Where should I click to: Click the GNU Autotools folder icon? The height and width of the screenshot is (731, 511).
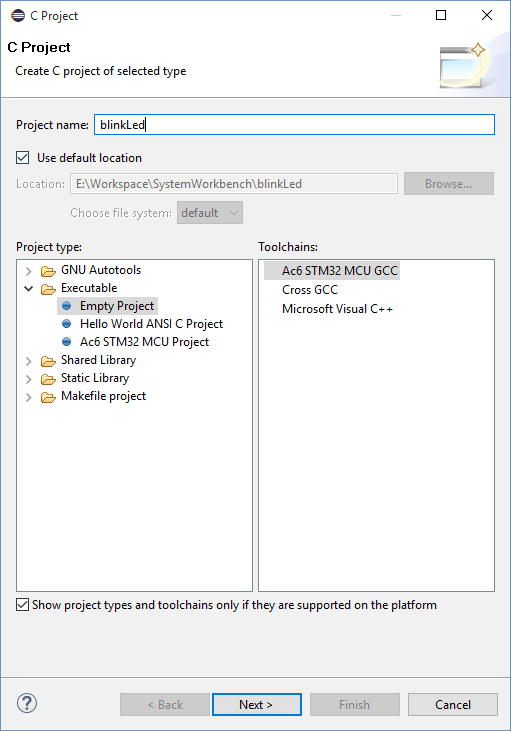tap(48, 271)
